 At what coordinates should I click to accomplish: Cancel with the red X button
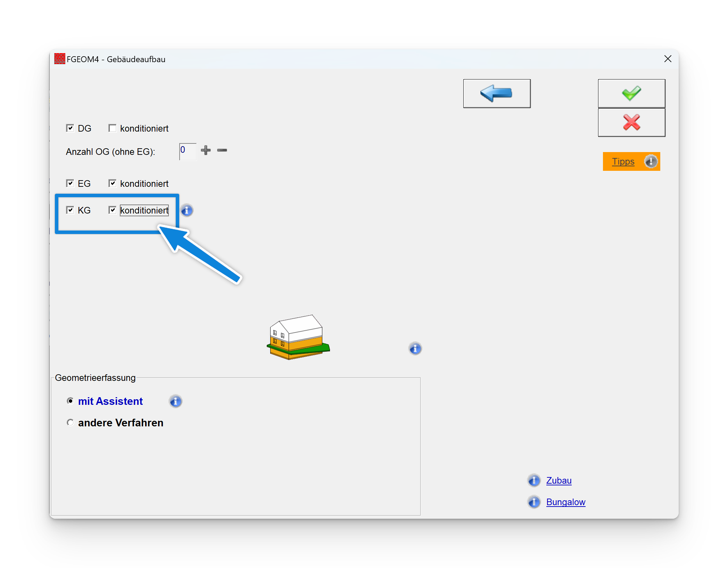631,123
